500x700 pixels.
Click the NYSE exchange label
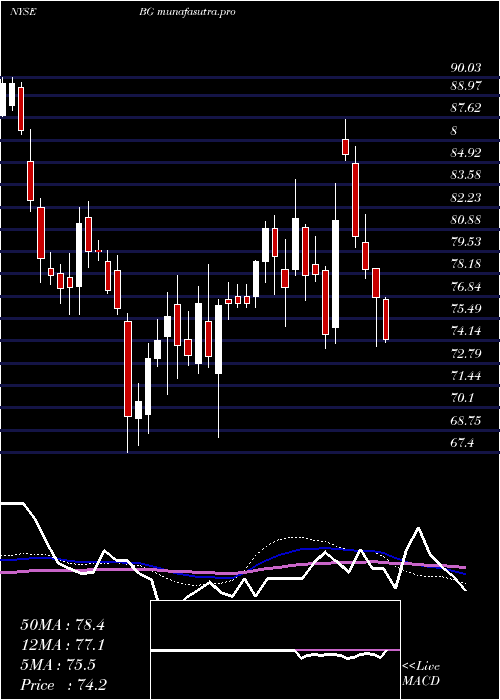pos(22,12)
